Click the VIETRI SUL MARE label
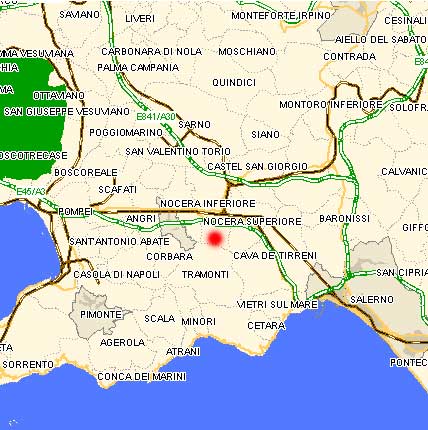The width and height of the screenshot is (428, 430). [277, 304]
